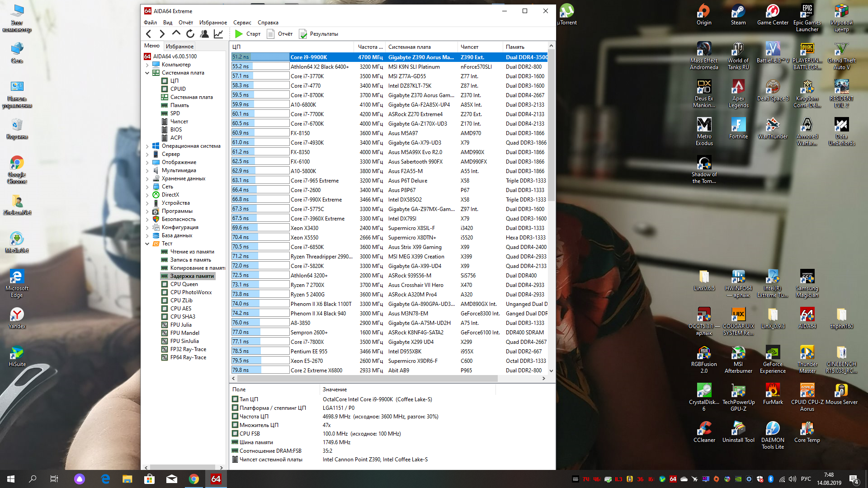Collapse the Тест tree node
Image resolution: width=868 pixels, height=488 pixels.
tap(147, 244)
